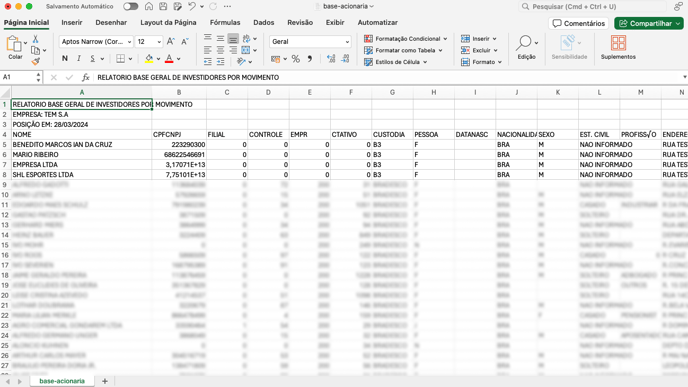Open the Edição magnifier menu
The image size is (688, 387).
[526, 47]
